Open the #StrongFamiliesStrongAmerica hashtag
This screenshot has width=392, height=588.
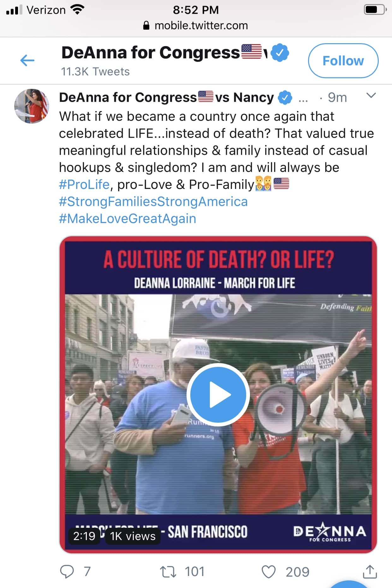[153, 202]
